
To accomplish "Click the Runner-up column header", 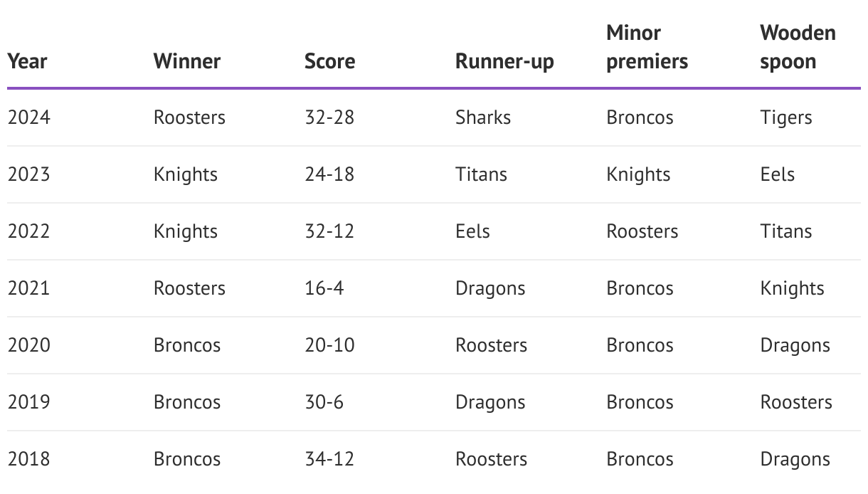I will coord(504,61).
